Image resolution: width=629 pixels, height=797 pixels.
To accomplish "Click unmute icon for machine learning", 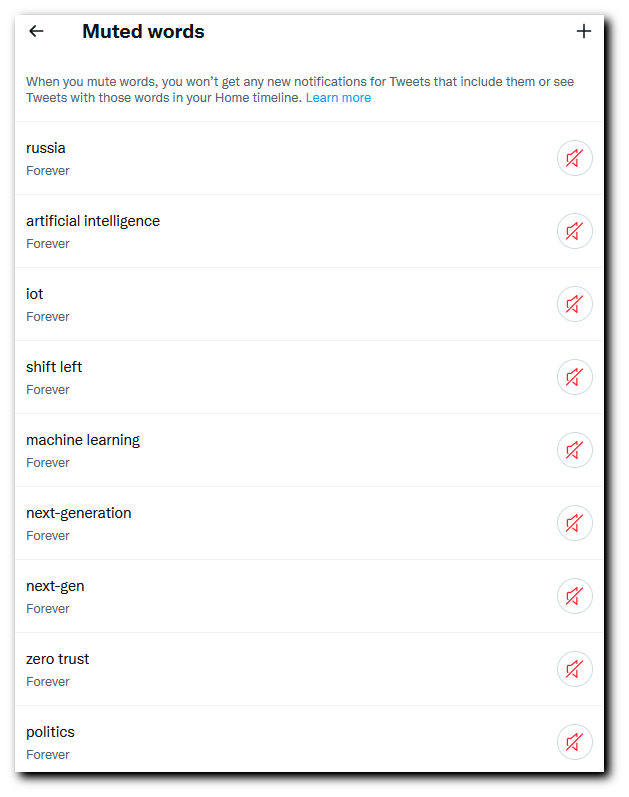I will pos(574,450).
